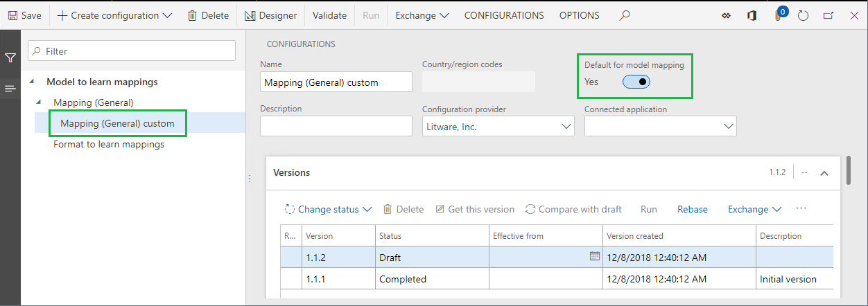Open the CONFIGURATIONS menu tab

[x=504, y=15]
